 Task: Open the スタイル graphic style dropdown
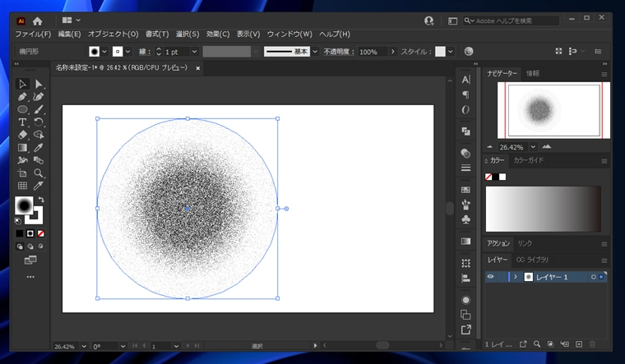coord(451,52)
